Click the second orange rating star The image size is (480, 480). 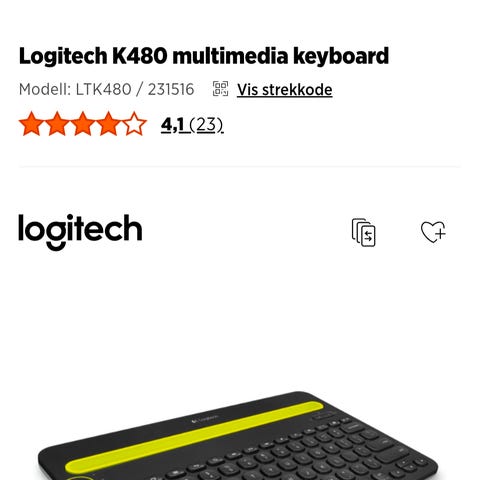click(x=57, y=124)
